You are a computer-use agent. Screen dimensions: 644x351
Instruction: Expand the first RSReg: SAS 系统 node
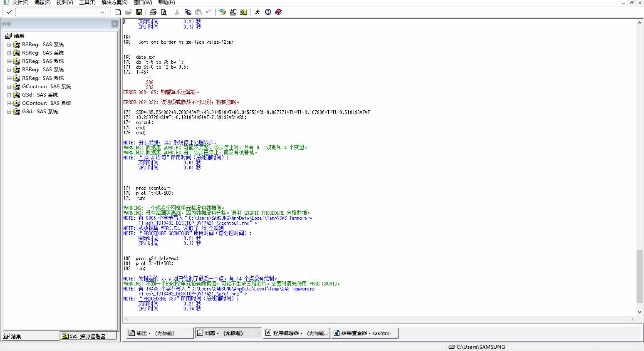coord(9,45)
